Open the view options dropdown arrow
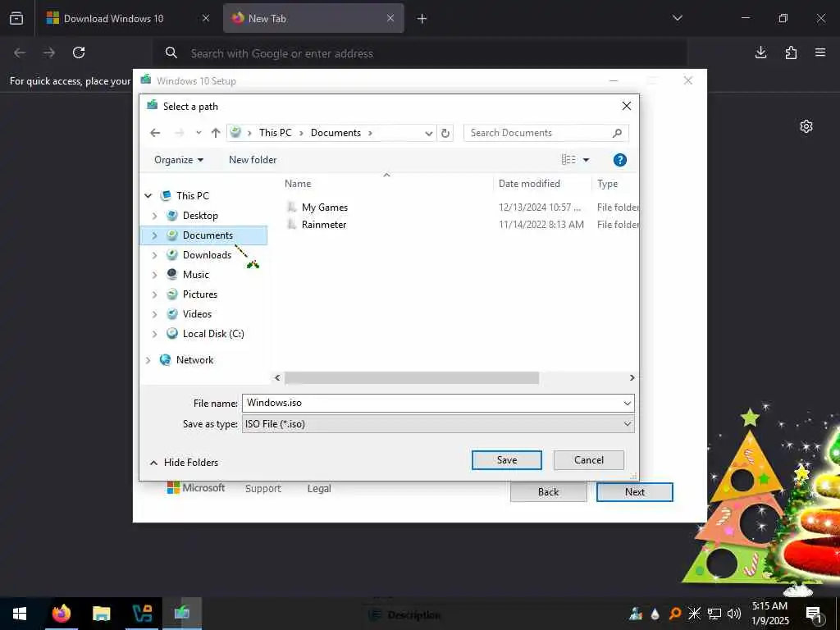This screenshot has width=840, height=630. [x=586, y=160]
